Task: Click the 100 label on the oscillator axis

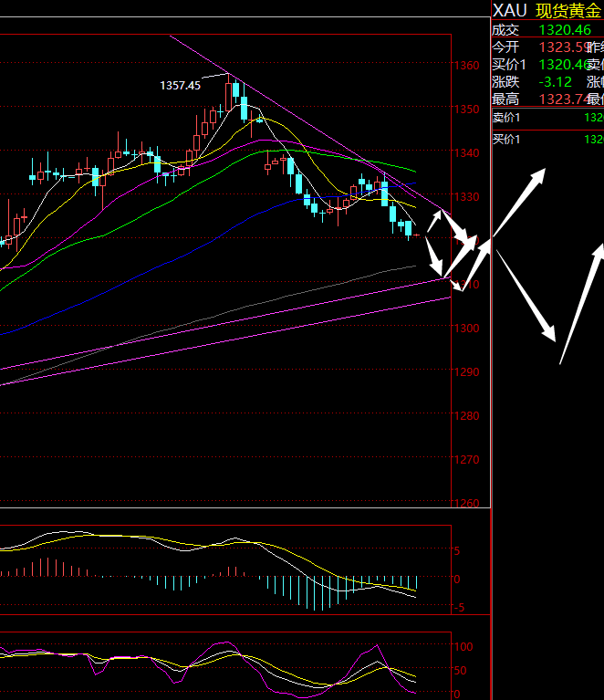Action: coord(463,646)
